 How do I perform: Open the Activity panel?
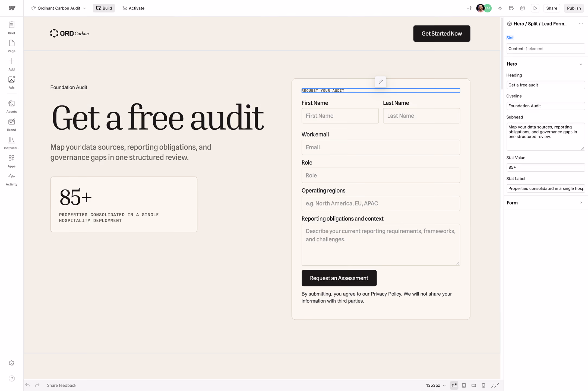tap(11, 179)
